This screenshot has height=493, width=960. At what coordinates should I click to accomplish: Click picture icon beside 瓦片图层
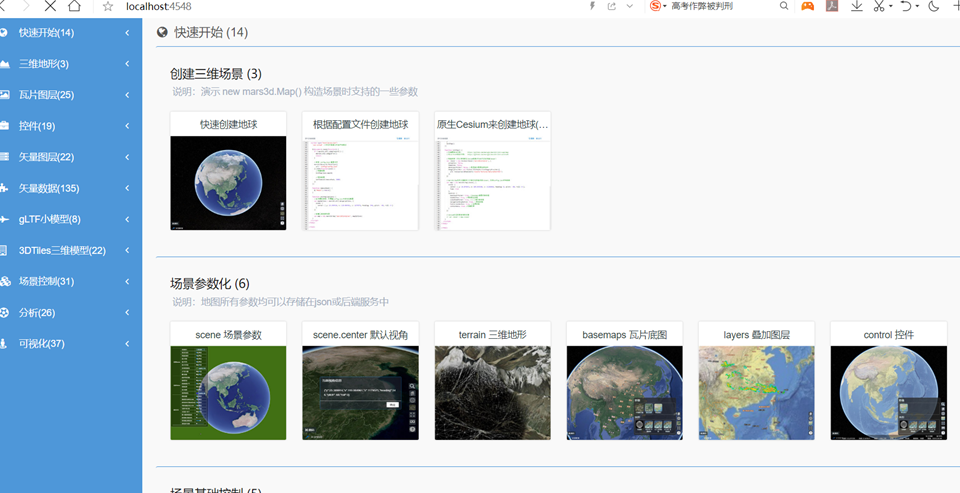point(4,95)
